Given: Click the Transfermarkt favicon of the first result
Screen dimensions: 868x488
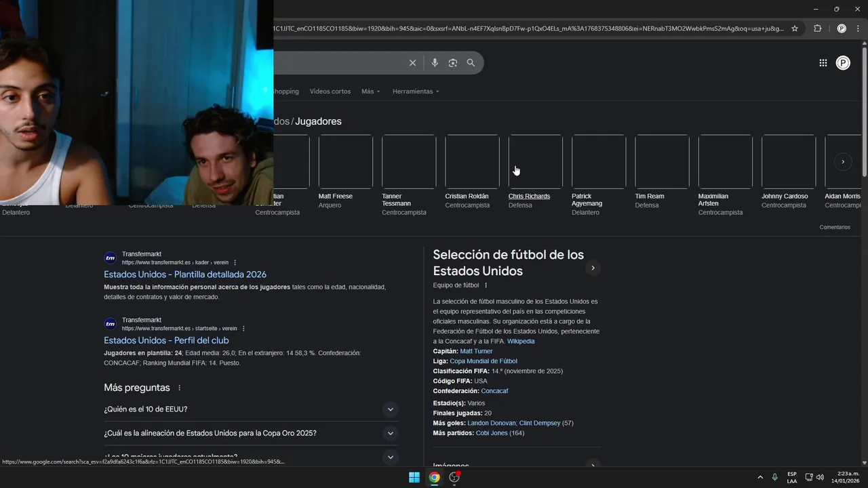Looking at the screenshot, I should tap(110, 258).
